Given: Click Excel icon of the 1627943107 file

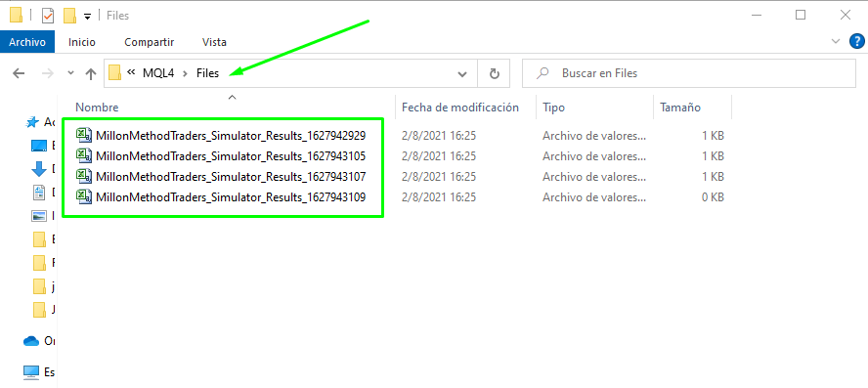Looking at the screenshot, I should coord(84,177).
